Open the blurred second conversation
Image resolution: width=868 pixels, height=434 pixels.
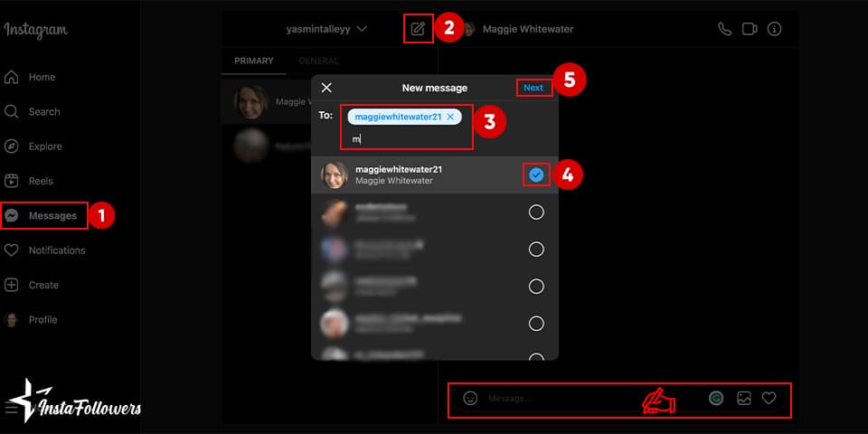pyautogui.click(x=266, y=146)
